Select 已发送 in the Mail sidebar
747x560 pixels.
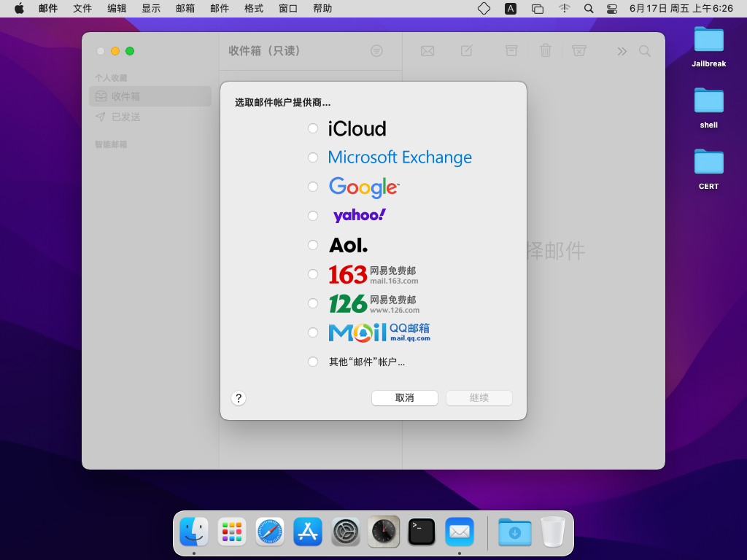(x=150, y=117)
